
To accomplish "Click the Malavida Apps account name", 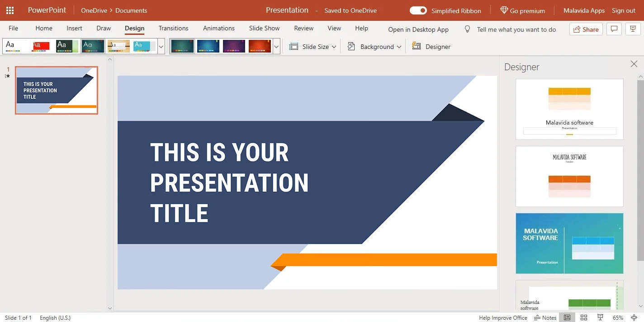I will coord(584,10).
